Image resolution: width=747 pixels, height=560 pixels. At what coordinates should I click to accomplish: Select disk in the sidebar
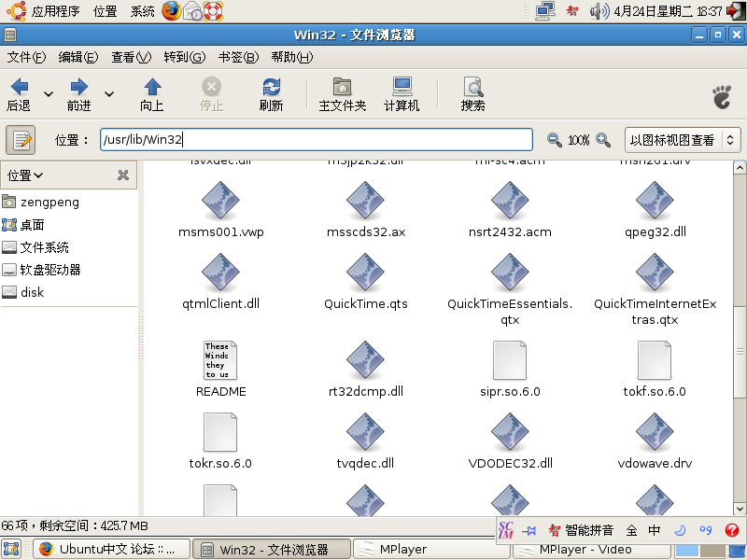point(23,292)
